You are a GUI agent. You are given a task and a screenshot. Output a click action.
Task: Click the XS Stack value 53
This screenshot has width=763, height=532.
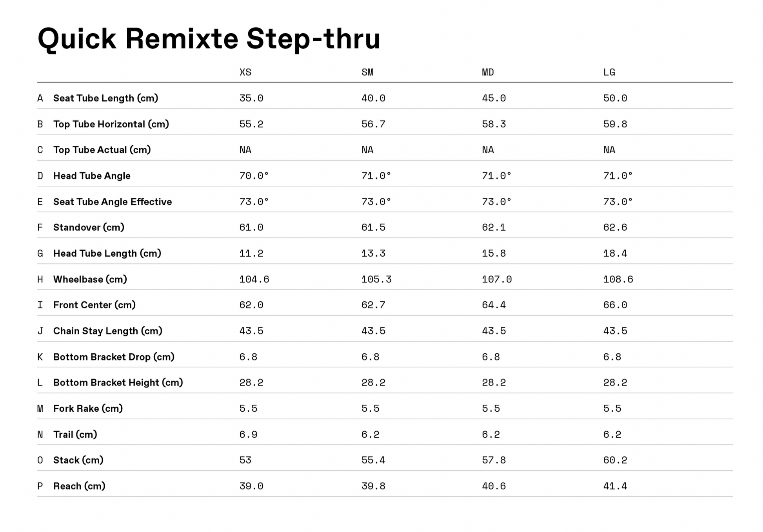click(x=245, y=460)
